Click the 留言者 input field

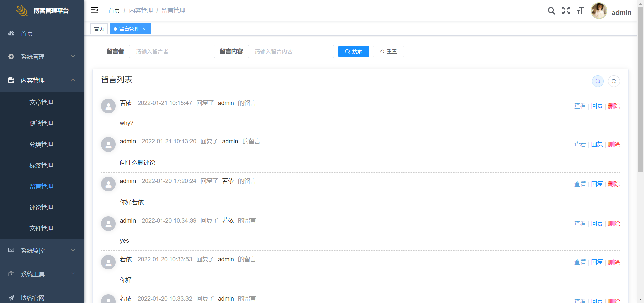coord(172,51)
